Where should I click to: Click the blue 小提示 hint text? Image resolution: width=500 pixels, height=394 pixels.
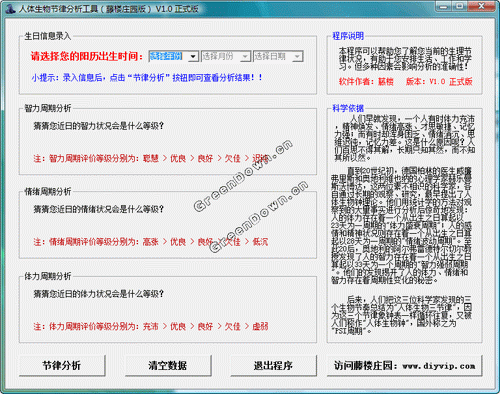coord(147,78)
